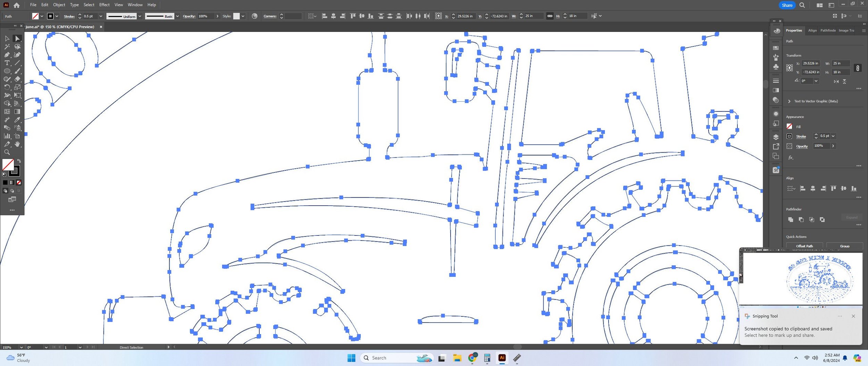Swap fill and stroke colors
Viewport: 868px width, 366px height.
click(x=19, y=161)
